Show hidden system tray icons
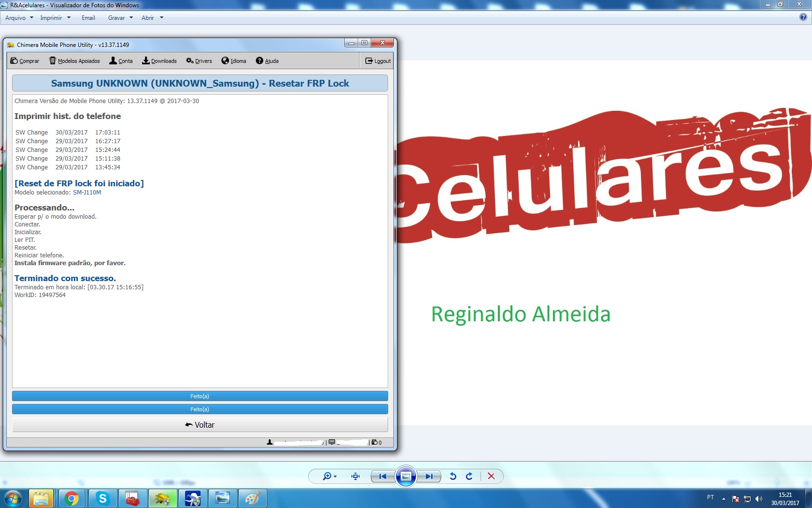Image resolution: width=812 pixels, height=508 pixels. 724,499
